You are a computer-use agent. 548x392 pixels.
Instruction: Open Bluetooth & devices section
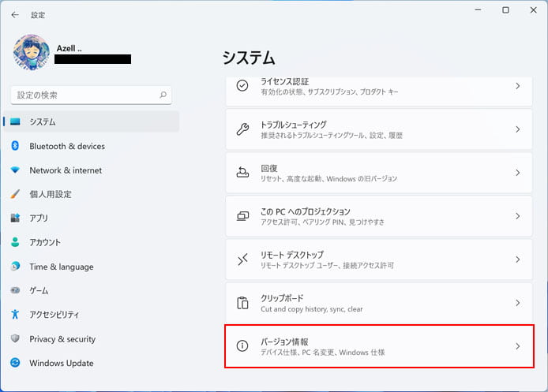(67, 146)
